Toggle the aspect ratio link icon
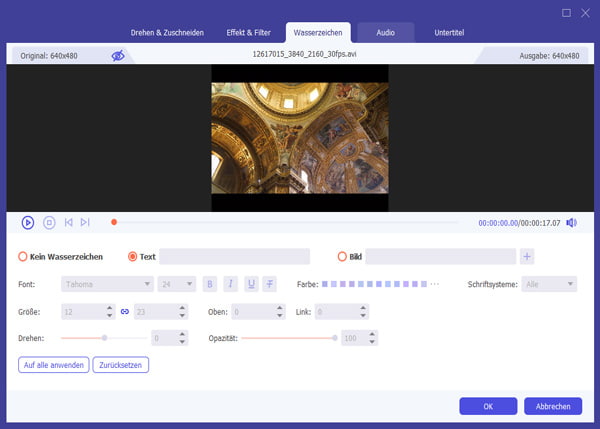Screen dimensions: 600x429 click(x=125, y=312)
